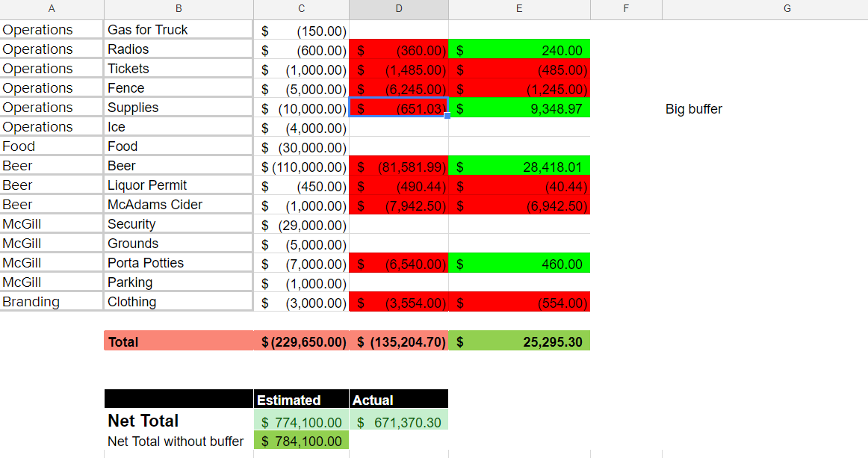
Task: Click the red (40.44) difference cell
Action: [x=519, y=185]
